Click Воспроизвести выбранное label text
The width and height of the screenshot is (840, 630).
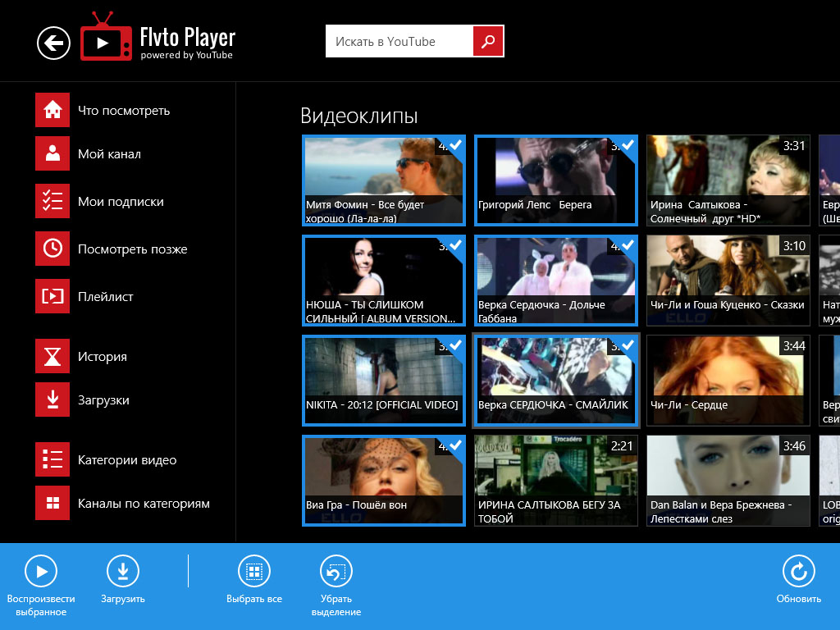click(x=41, y=605)
